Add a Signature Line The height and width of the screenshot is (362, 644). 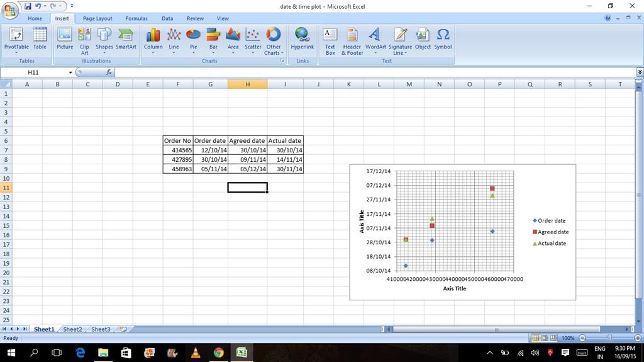tap(400, 41)
